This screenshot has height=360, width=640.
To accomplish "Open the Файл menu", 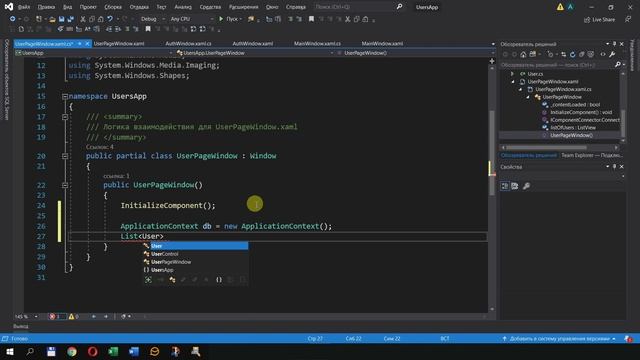I will click(24, 7).
